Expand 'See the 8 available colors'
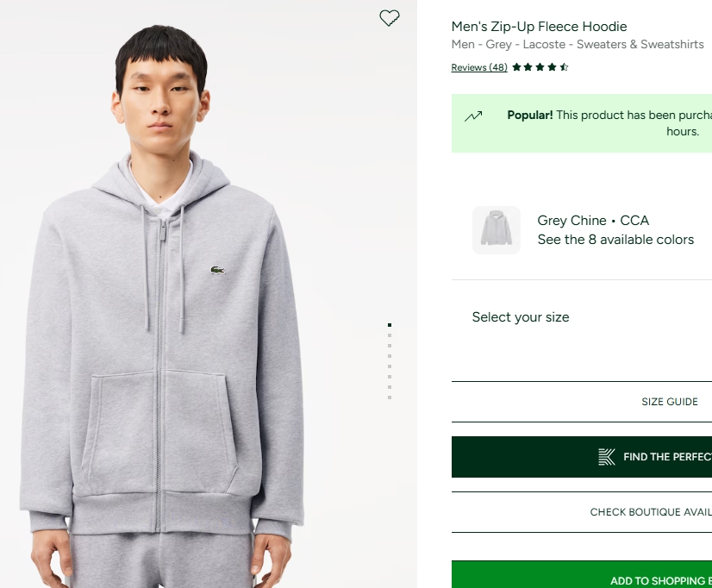This screenshot has height=588, width=712. [615, 240]
